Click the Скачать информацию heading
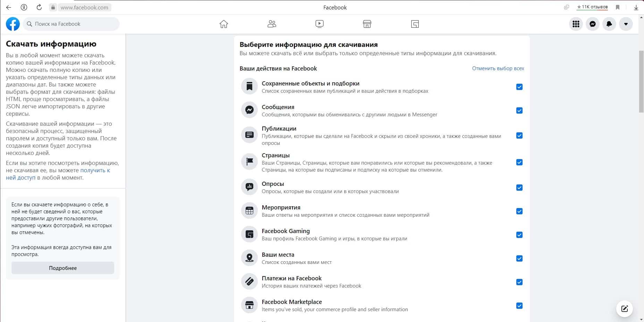 coord(51,44)
